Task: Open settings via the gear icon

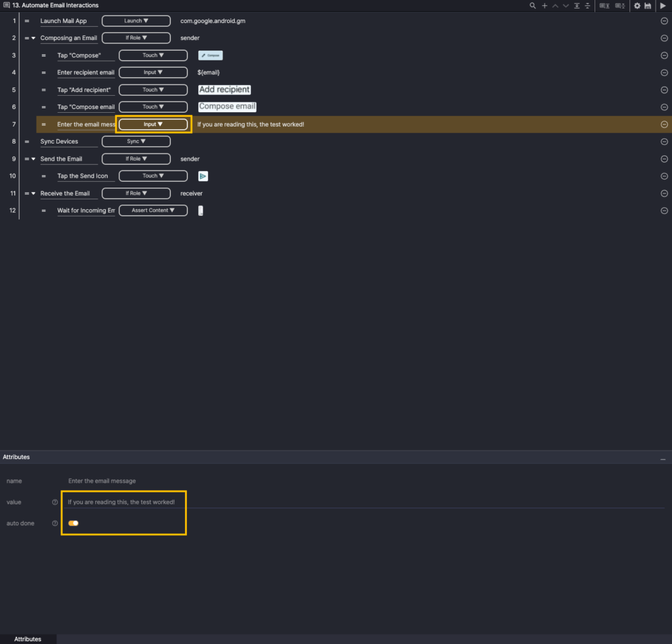Action: [x=637, y=5]
